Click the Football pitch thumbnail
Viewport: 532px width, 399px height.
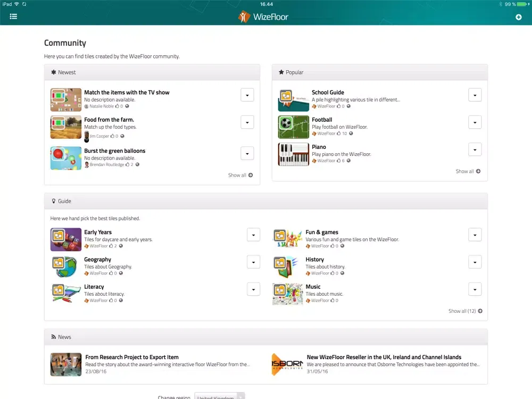click(x=294, y=127)
